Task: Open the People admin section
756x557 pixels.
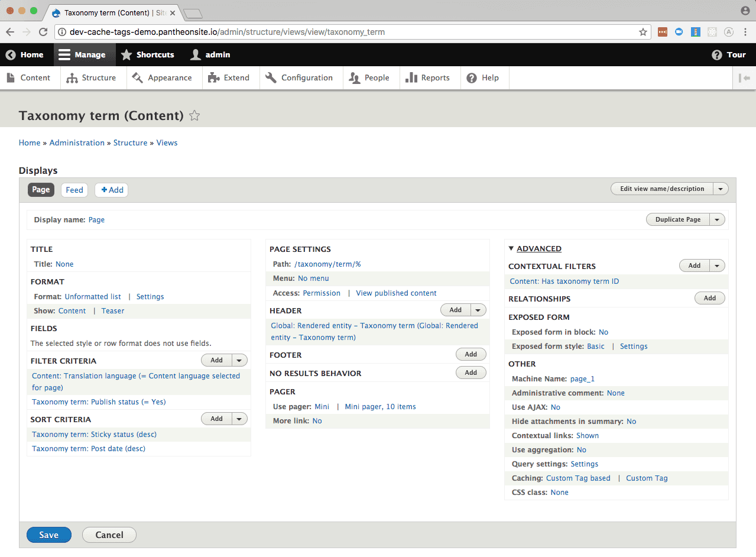Action: coord(376,77)
